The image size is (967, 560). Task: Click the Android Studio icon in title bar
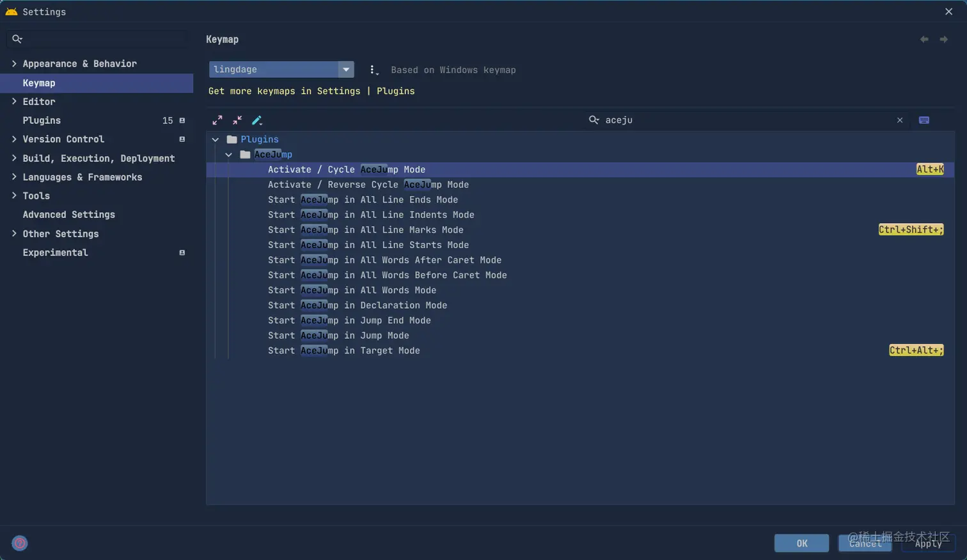click(11, 12)
